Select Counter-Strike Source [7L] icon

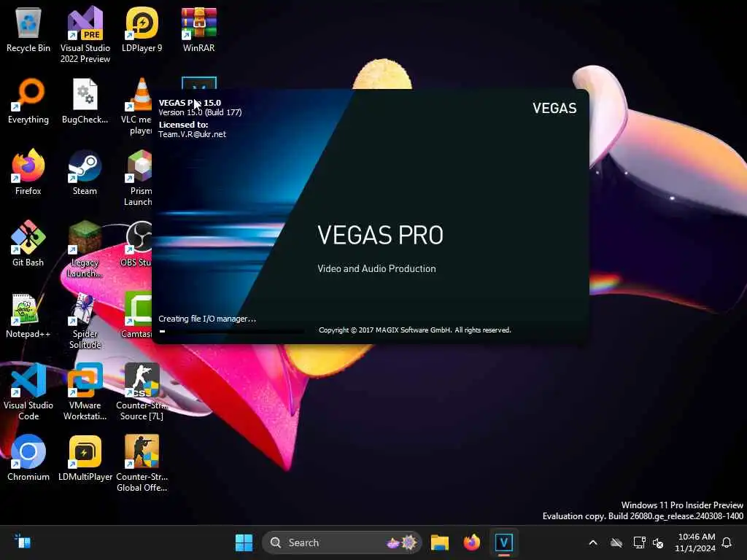point(142,392)
